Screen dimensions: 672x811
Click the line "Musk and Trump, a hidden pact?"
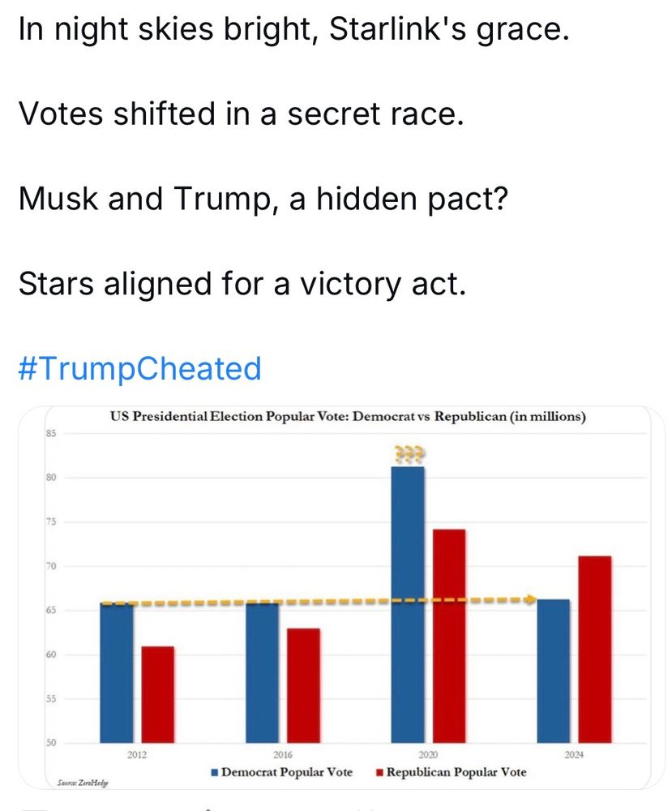click(x=263, y=200)
